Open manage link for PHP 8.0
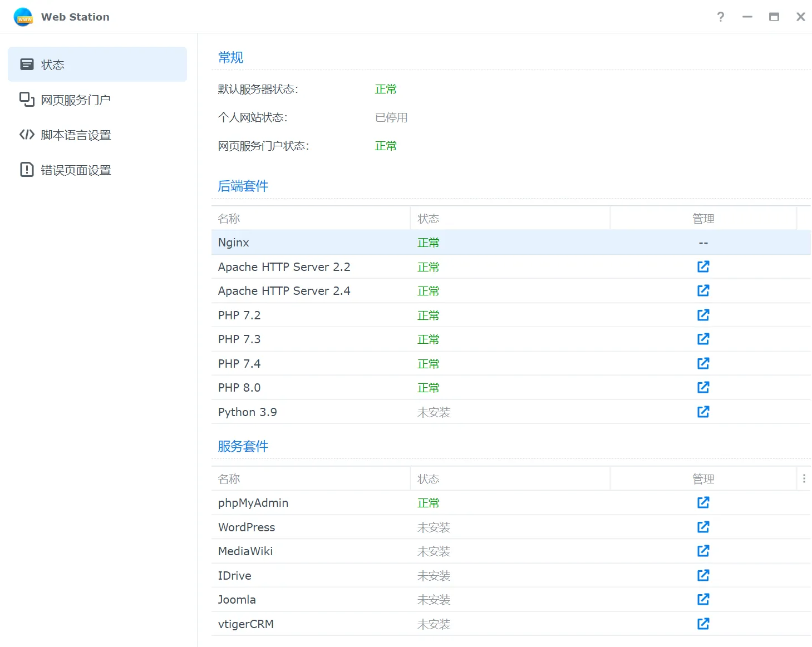The image size is (812, 647). click(x=703, y=387)
